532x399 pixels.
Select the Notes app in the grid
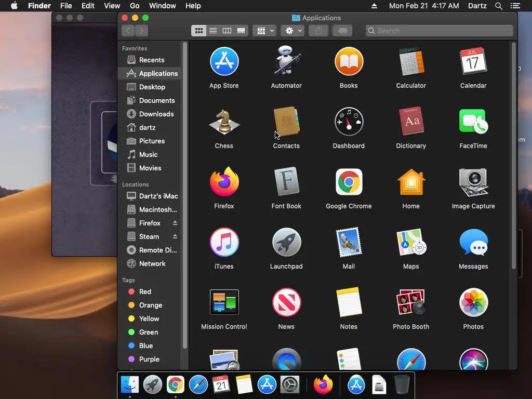[x=349, y=302]
